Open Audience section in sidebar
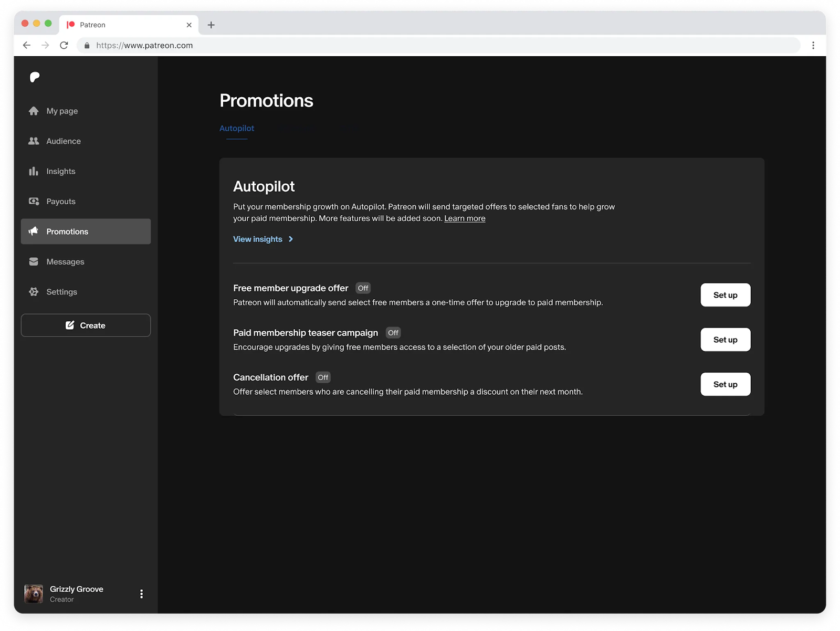The width and height of the screenshot is (840, 631). click(x=86, y=141)
